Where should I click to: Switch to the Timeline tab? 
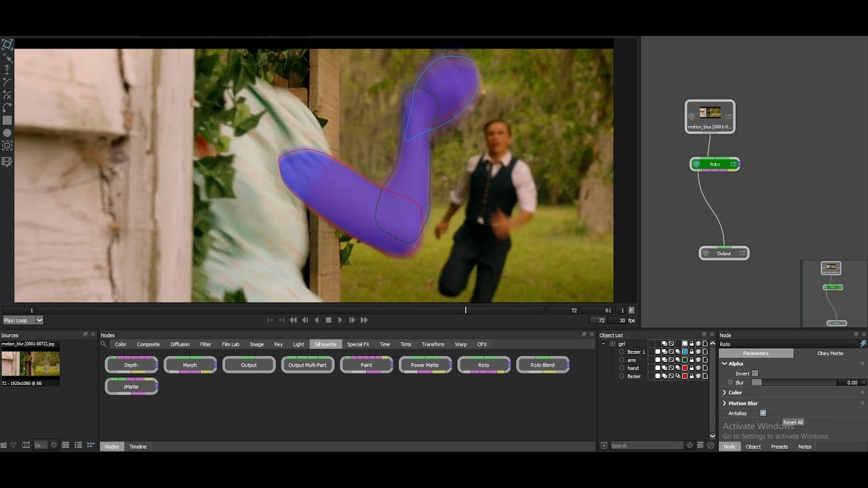tap(138, 447)
